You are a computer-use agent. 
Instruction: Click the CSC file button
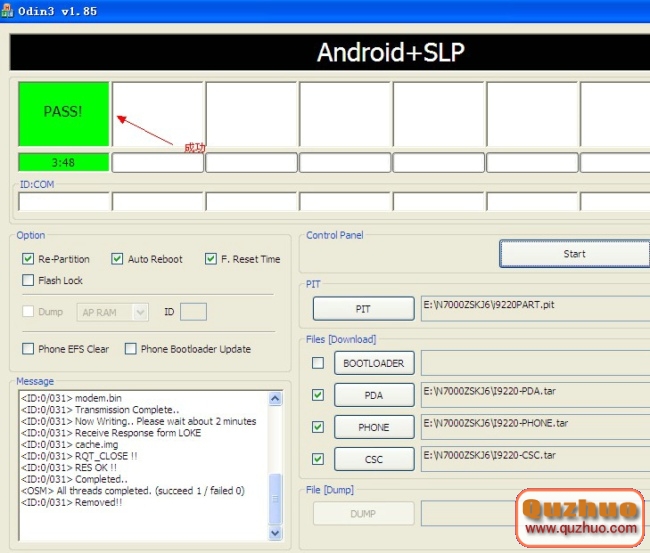(x=374, y=459)
